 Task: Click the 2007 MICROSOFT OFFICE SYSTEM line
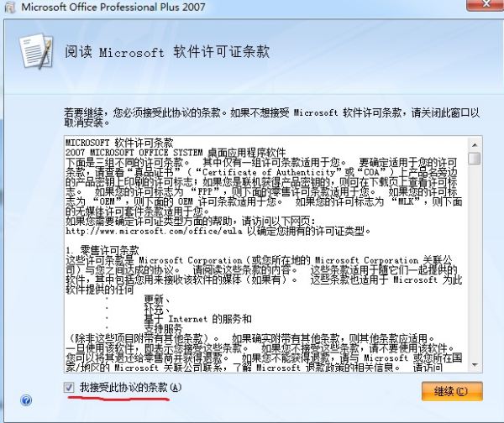click(176, 152)
